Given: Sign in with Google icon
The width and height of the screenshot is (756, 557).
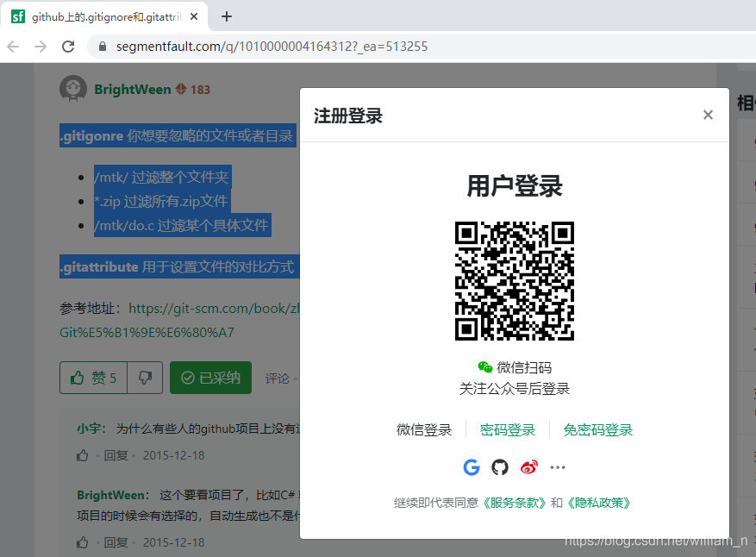Looking at the screenshot, I should tap(471, 467).
